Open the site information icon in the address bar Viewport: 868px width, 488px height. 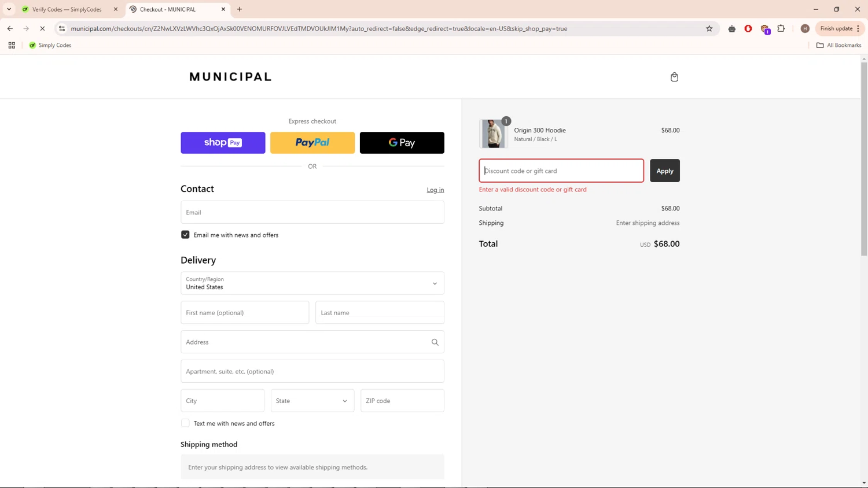[x=62, y=28]
